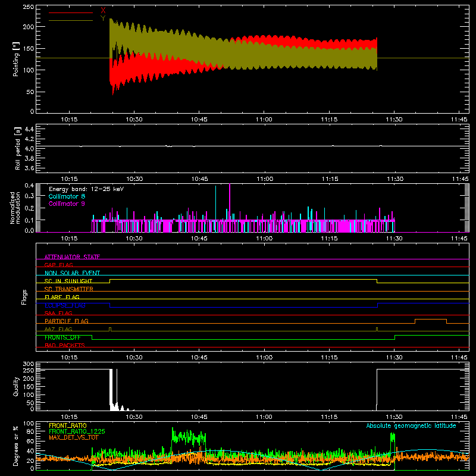Click the 10:15 time label under the Flags plot
Viewport: 476px width, 476px height.
69,358
